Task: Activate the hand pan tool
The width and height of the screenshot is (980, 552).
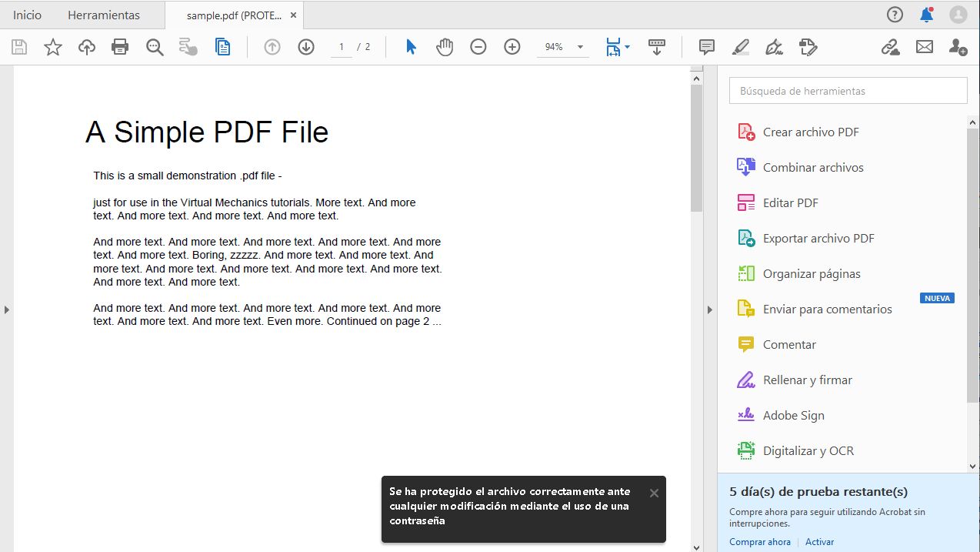Action: pos(445,47)
